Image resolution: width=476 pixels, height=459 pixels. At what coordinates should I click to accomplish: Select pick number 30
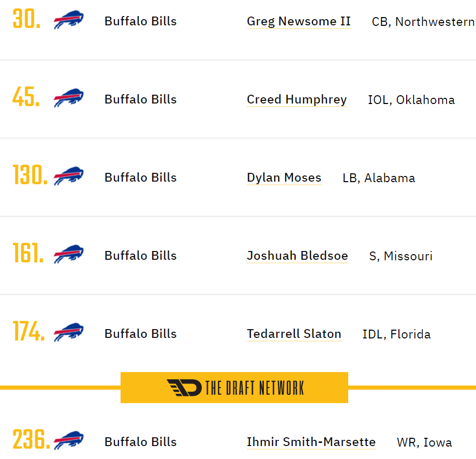pyautogui.click(x=26, y=19)
